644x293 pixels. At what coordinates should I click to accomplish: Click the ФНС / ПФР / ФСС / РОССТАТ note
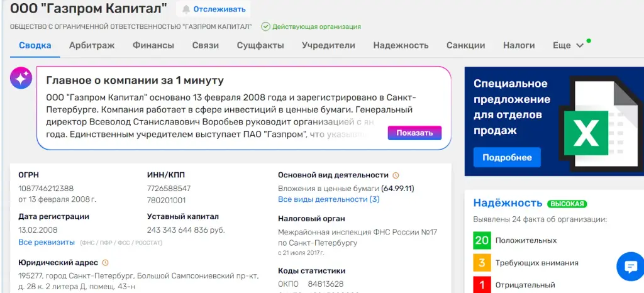pyautogui.click(x=121, y=243)
